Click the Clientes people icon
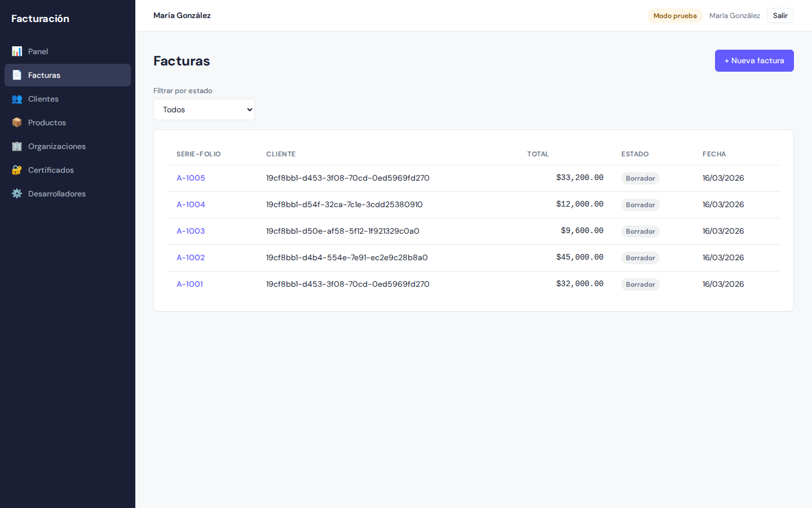 click(x=17, y=99)
